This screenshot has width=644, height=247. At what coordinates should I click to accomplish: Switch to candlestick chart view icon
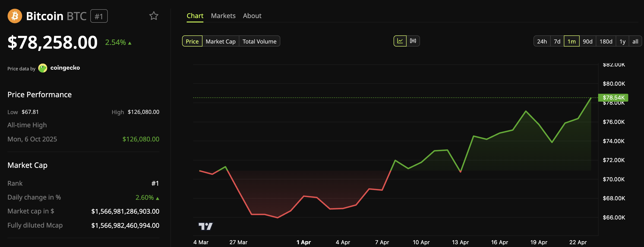pos(413,41)
